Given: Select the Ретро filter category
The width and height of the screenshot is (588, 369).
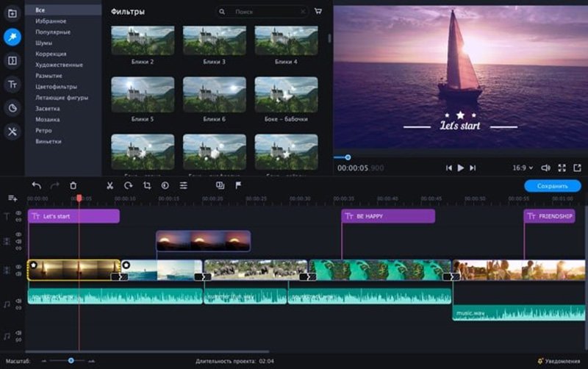Looking at the screenshot, I should [x=43, y=130].
